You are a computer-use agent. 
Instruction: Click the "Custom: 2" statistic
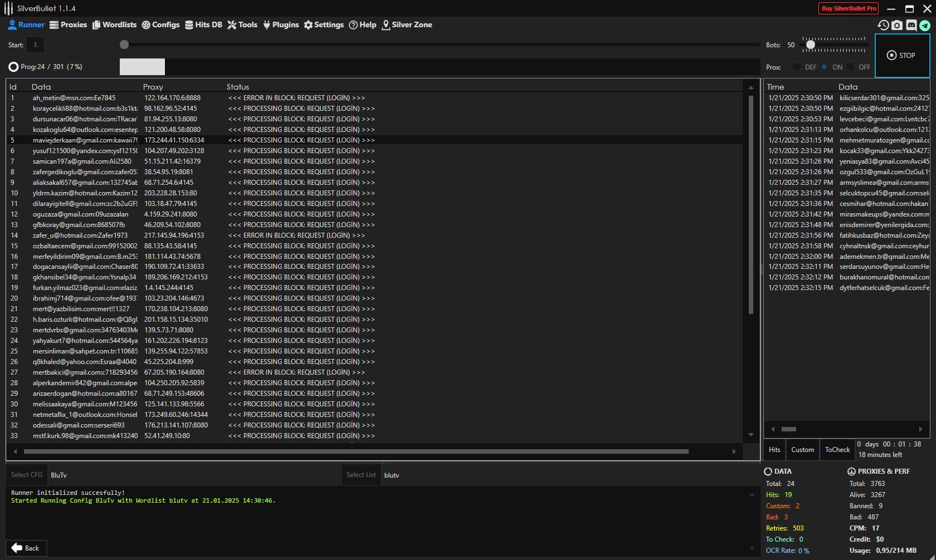coord(783,506)
